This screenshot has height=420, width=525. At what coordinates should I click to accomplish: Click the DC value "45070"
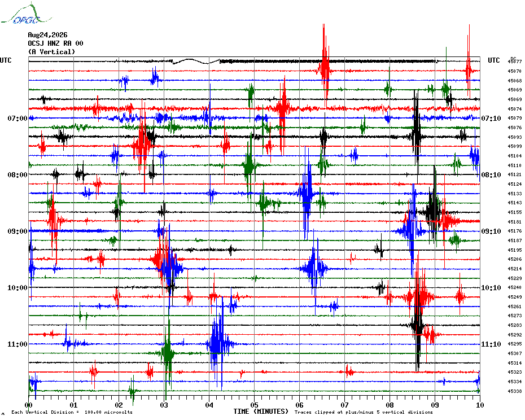tap(515, 71)
